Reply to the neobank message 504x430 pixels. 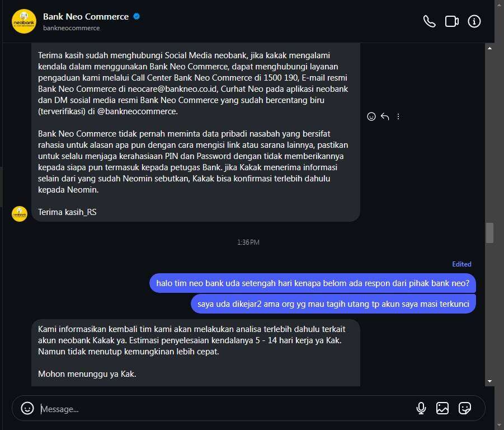tap(385, 116)
